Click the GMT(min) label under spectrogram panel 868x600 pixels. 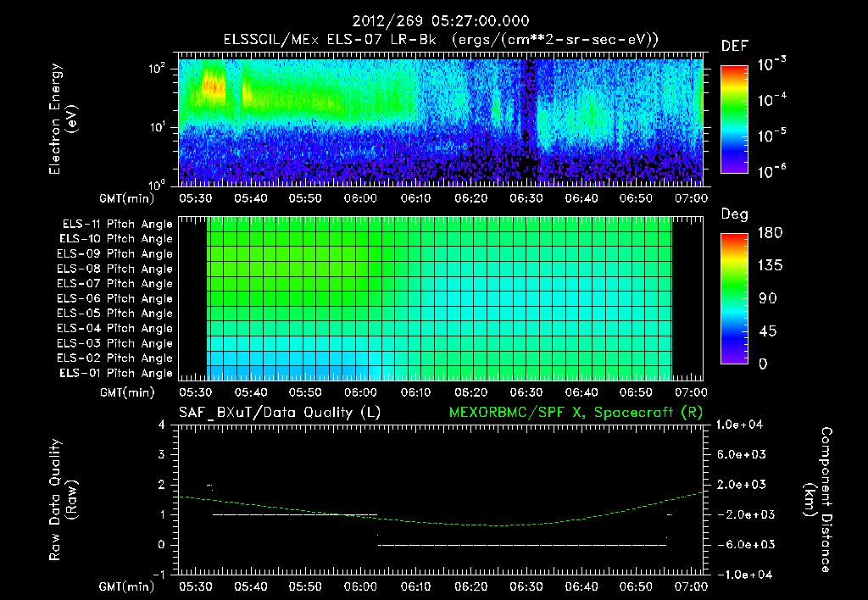[x=127, y=198]
